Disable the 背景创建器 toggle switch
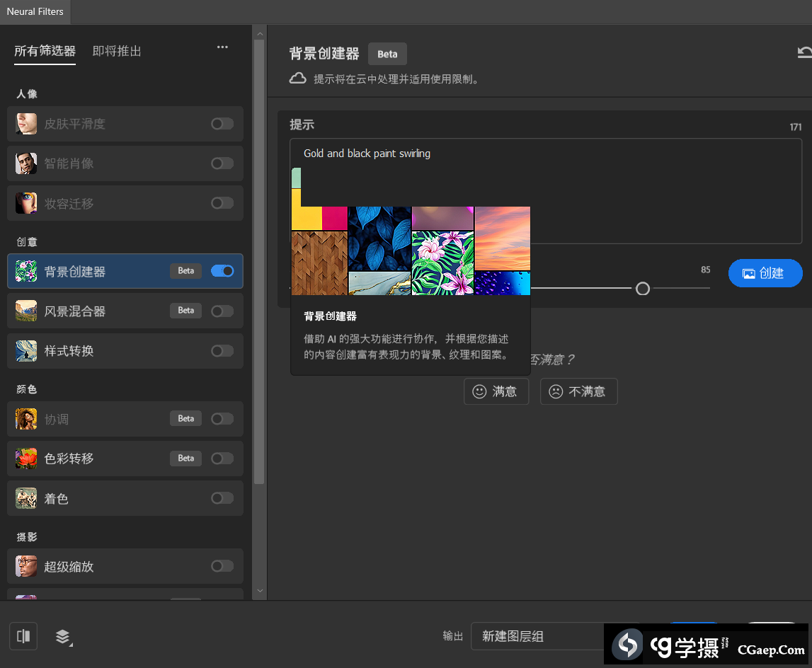Image resolution: width=812 pixels, height=668 pixels. click(222, 271)
